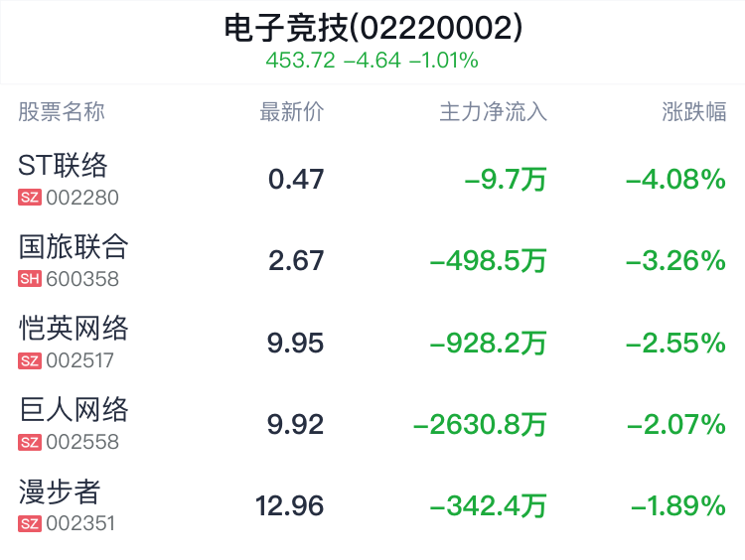Open the ST联络 stock row
Viewport: 745px width, 560px height.
click(x=63, y=165)
